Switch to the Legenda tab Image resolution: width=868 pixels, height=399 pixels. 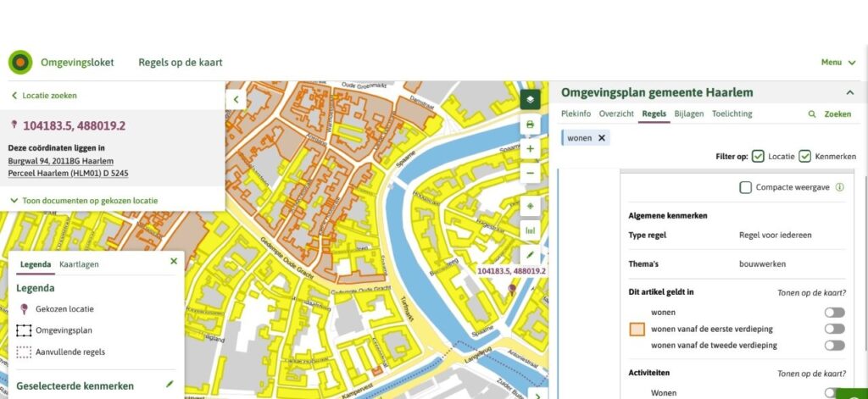(x=36, y=264)
